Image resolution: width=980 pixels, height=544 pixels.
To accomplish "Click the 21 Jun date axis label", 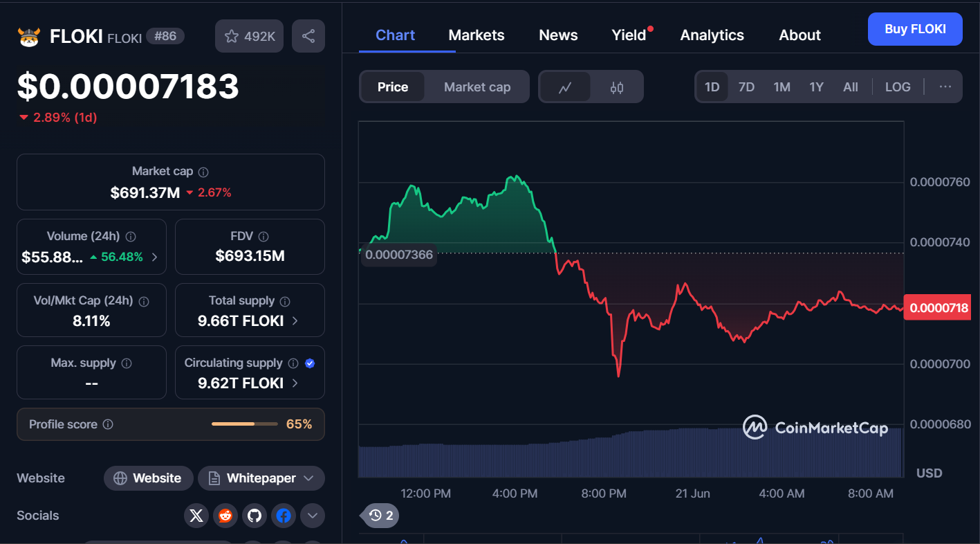I will pos(692,493).
